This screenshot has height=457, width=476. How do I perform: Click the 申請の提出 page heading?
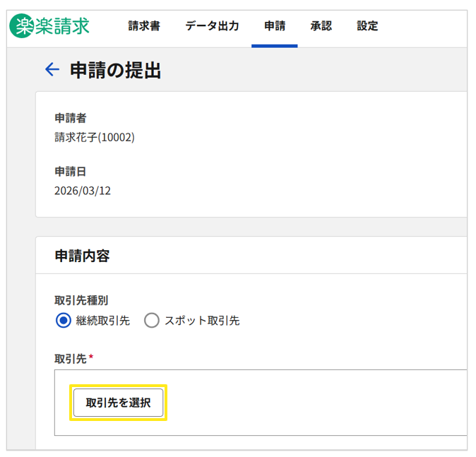click(x=115, y=70)
